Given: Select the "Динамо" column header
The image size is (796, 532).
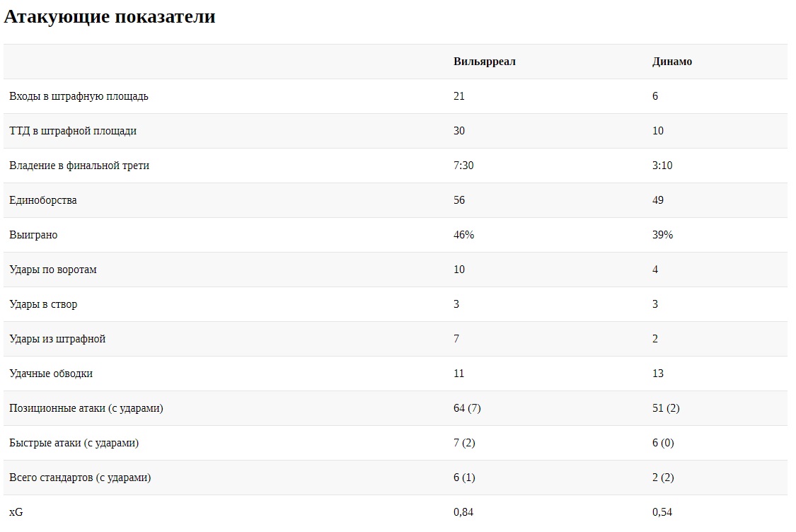Looking at the screenshot, I should pos(671,62).
